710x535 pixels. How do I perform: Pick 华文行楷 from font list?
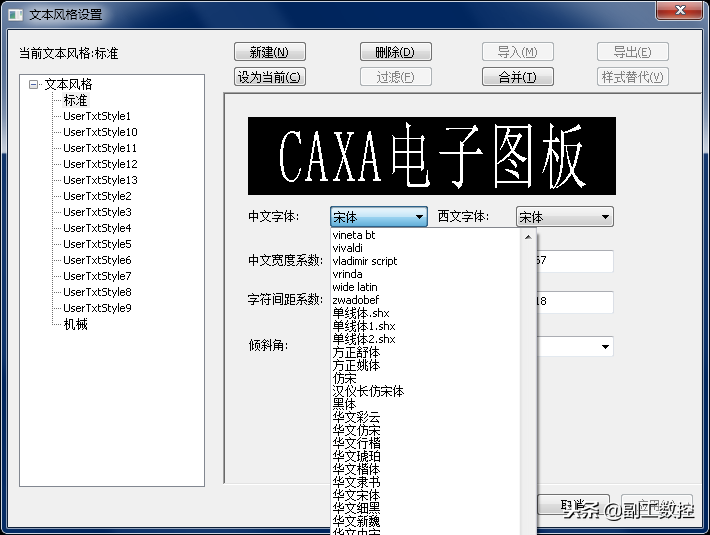coord(426,444)
